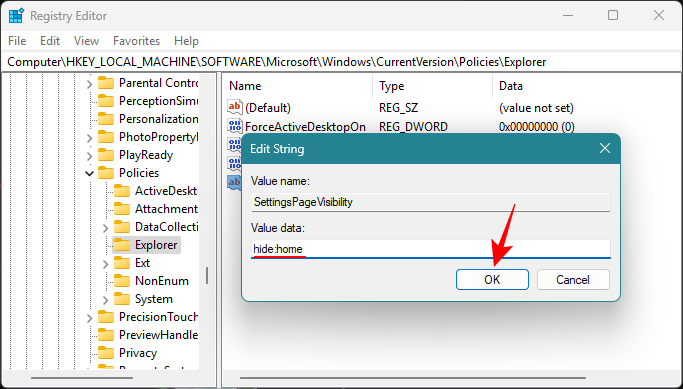Maximize the Registry Editor window

tap(613, 15)
